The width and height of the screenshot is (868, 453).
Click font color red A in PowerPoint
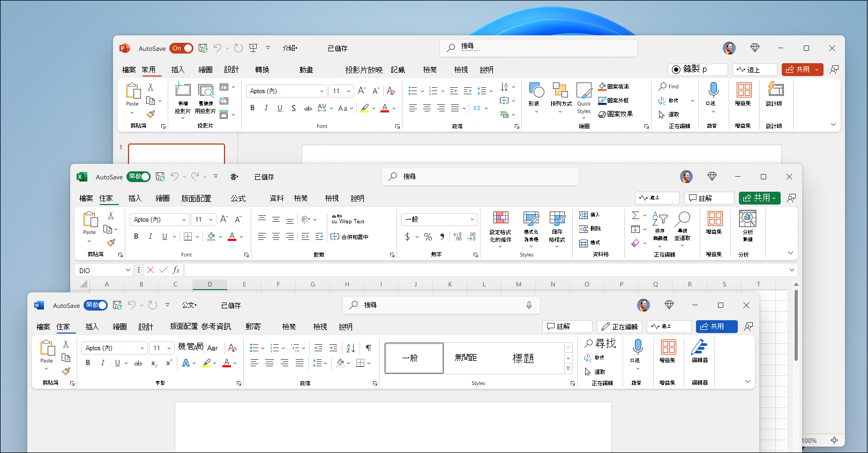click(x=385, y=108)
